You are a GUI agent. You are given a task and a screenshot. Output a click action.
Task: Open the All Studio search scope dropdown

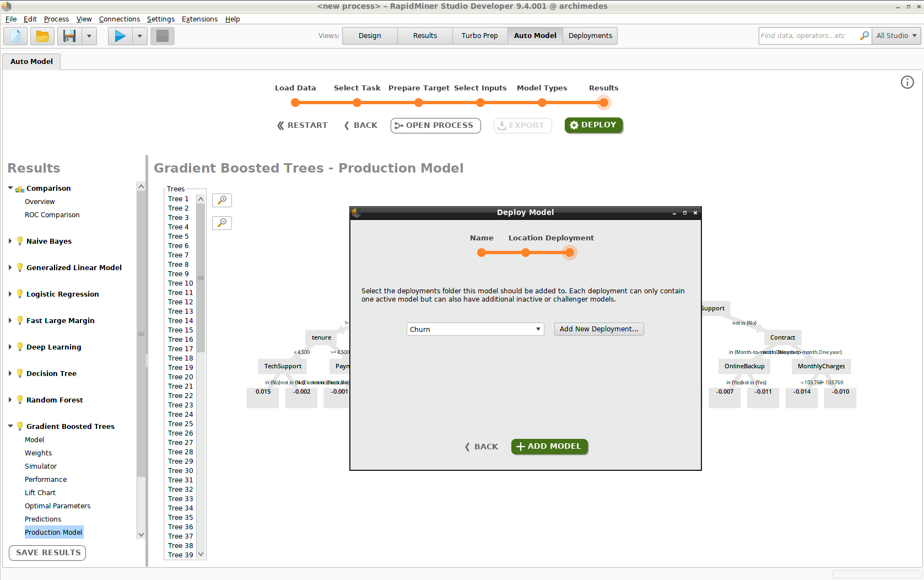click(x=896, y=36)
